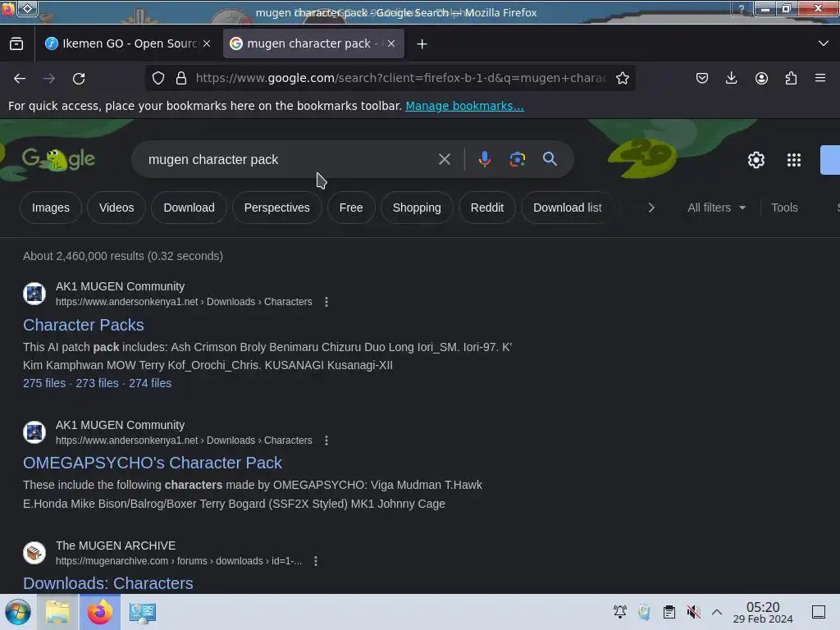Apply the Reddit filter chip
840x630 pixels.
point(486,208)
